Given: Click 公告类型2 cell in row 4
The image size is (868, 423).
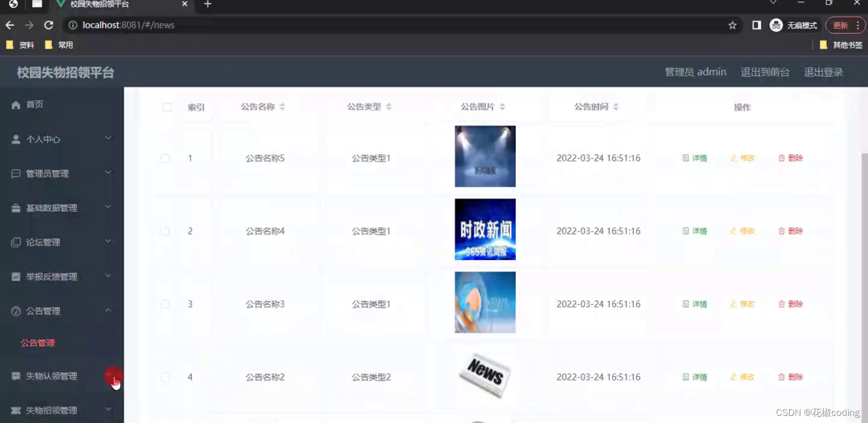Looking at the screenshot, I should 371,377.
